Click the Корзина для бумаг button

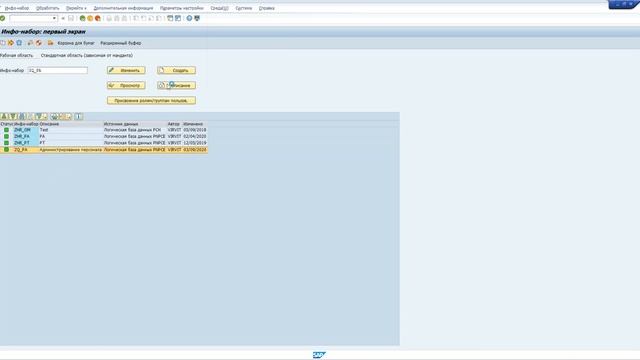pyautogui.click(x=76, y=43)
